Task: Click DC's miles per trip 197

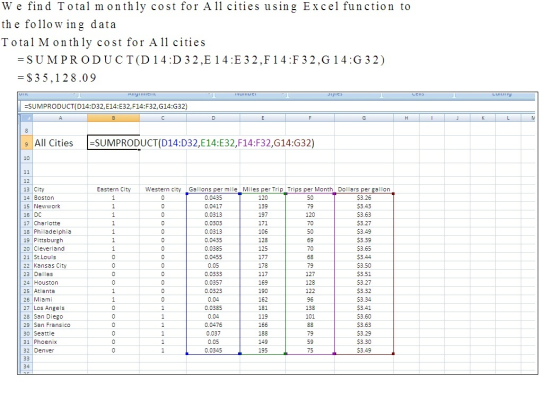Action: click(x=263, y=215)
